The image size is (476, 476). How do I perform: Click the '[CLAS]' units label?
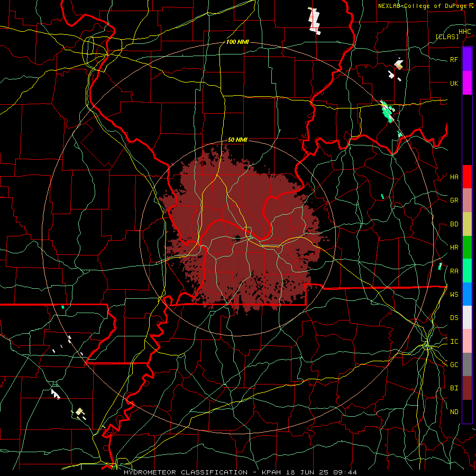(x=447, y=36)
